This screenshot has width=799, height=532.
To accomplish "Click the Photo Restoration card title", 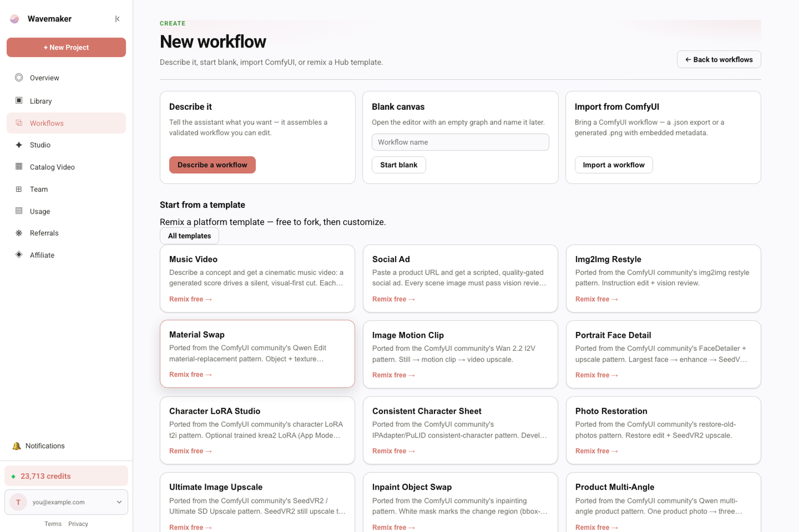I will coord(611,411).
